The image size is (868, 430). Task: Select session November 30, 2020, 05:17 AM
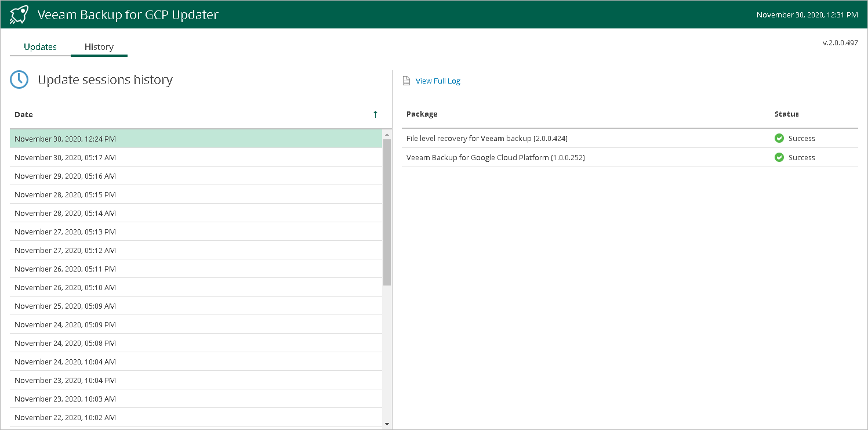pyautogui.click(x=196, y=157)
